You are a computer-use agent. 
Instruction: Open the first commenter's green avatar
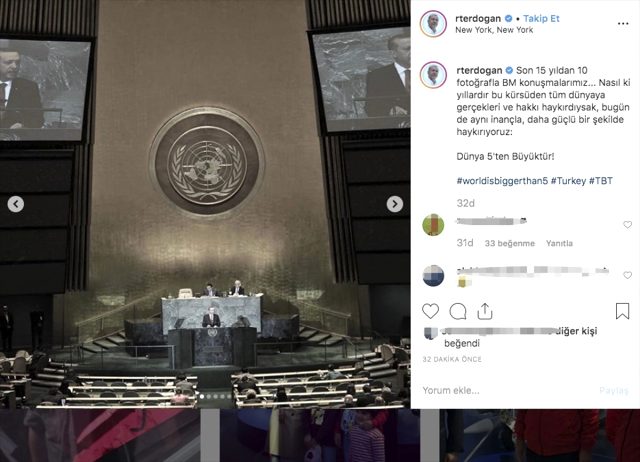coord(433,224)
